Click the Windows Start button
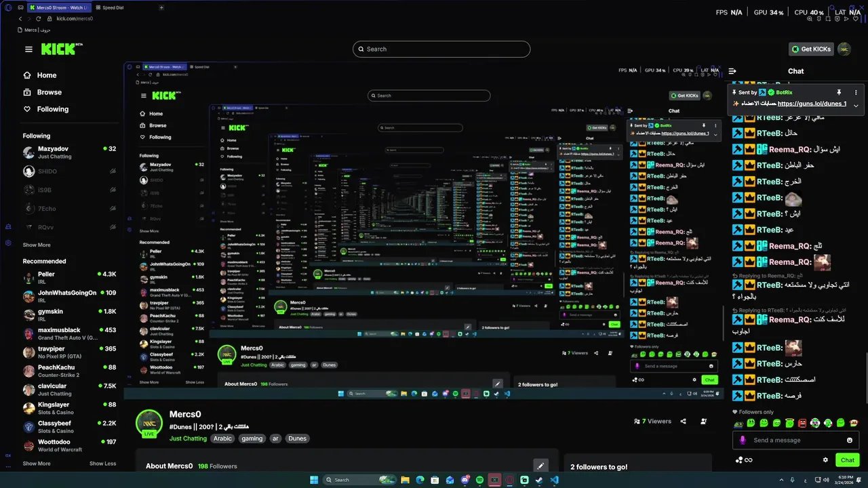The image size is (868, 488). pyautogui.click(x=314, y=480)
